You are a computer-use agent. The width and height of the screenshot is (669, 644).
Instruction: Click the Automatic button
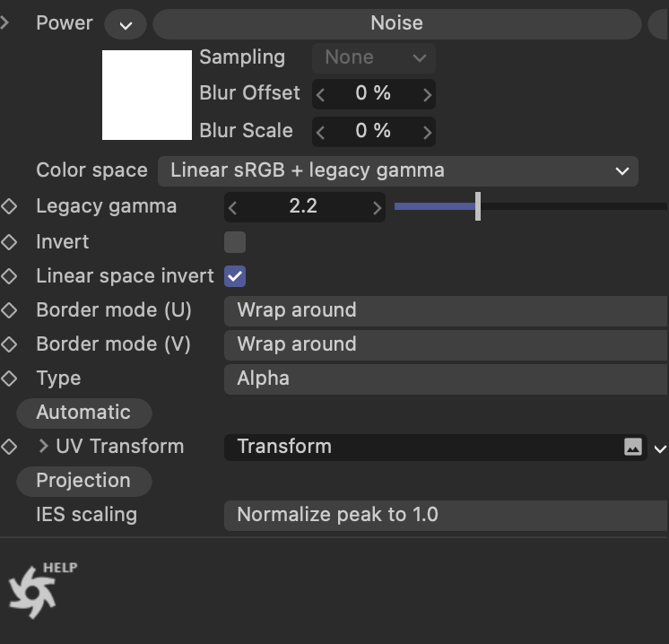tap(84, 413)
